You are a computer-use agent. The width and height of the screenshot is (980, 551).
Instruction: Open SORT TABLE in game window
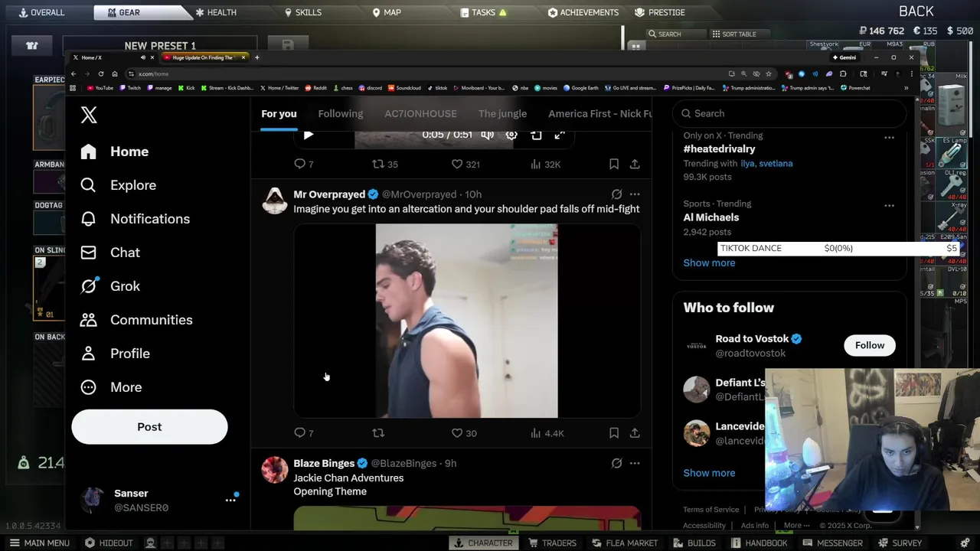click(x=734, y=34)
